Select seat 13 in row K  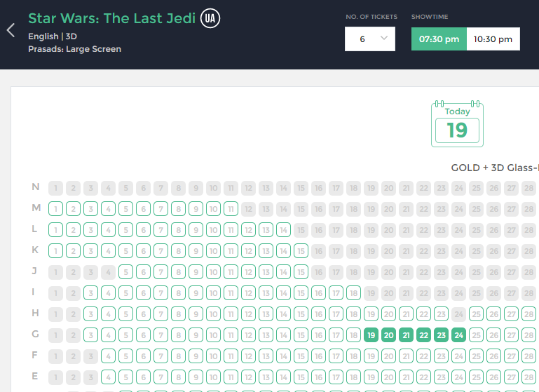[x=266, y=251]
